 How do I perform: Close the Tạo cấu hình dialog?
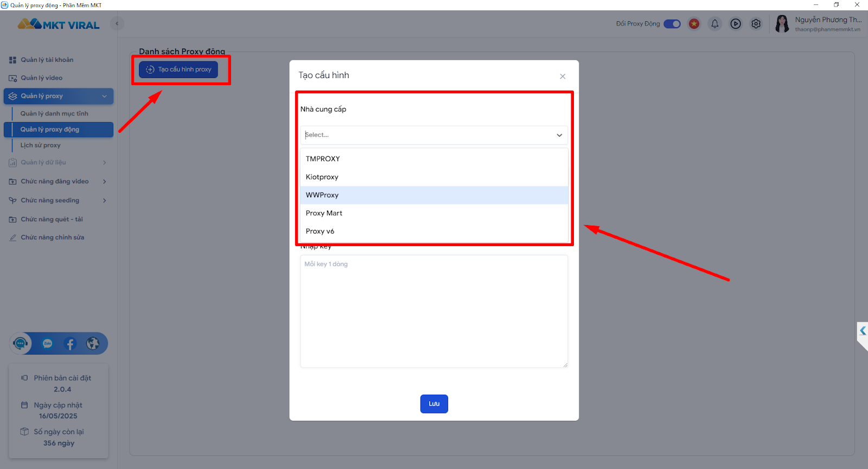point(563,76)
